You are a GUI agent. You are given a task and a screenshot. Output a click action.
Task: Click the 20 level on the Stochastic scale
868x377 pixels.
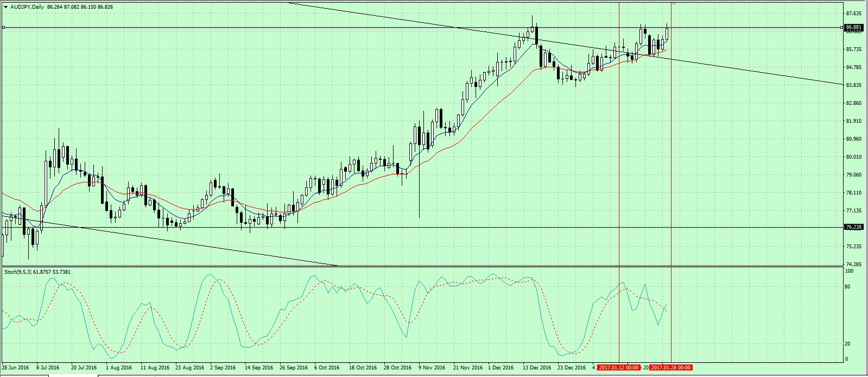(848, 344)
